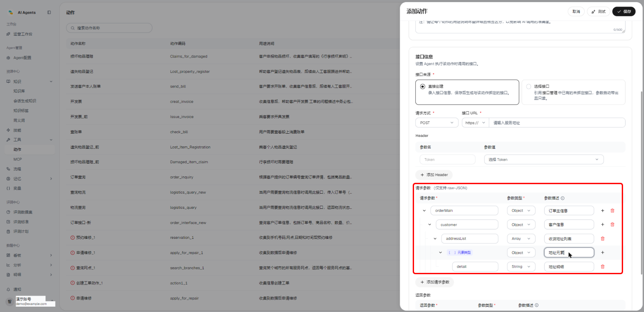The image size is (644, 312).
Task: Open the Array type dropdown for addressList
Action: tap(521, 238)
